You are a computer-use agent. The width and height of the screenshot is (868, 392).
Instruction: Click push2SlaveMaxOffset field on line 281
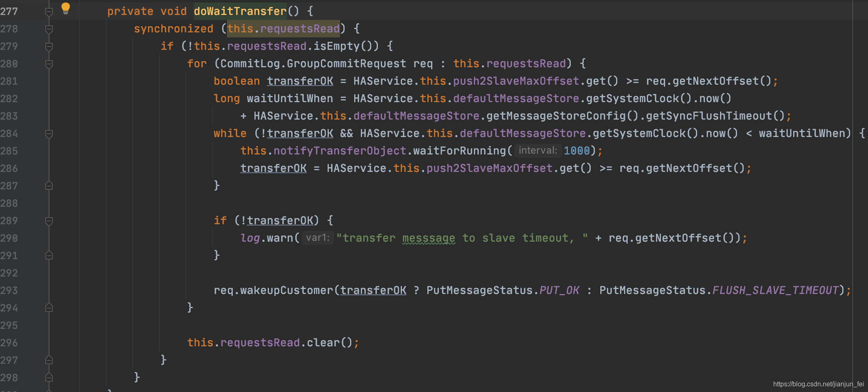(516, 81)
